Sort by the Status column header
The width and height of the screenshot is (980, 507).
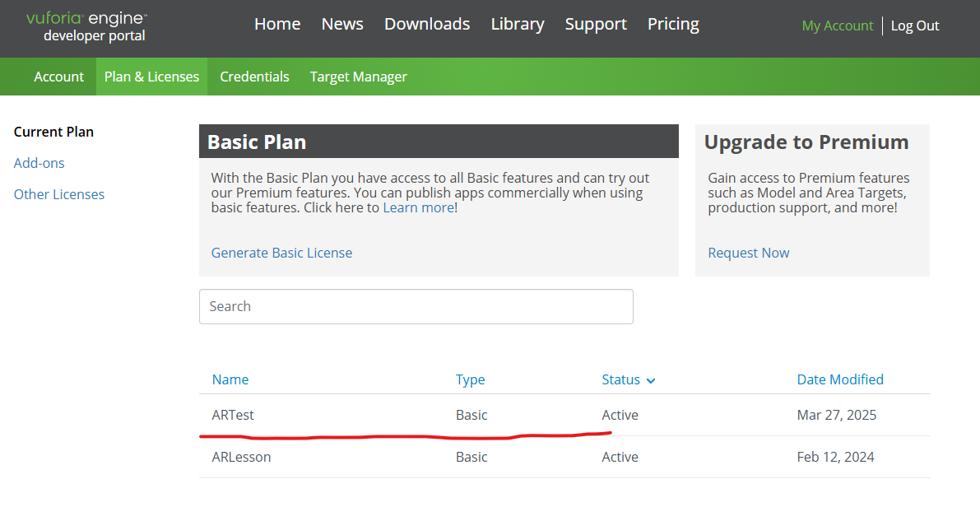(x=620, y=379)
